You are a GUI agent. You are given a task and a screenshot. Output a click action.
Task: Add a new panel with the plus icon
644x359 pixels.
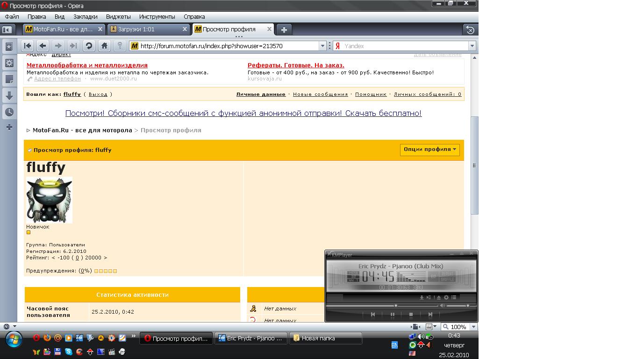tap(9, 127)
